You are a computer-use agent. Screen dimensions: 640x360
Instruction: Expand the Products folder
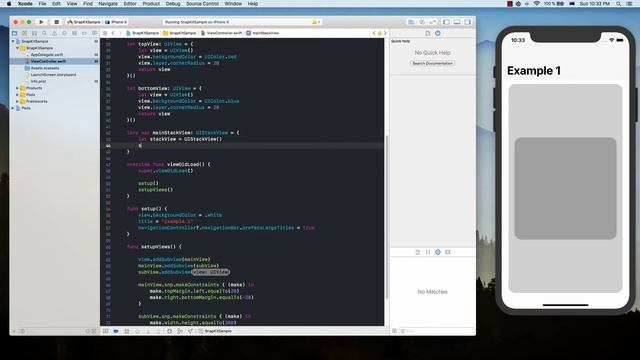[18, 88]
